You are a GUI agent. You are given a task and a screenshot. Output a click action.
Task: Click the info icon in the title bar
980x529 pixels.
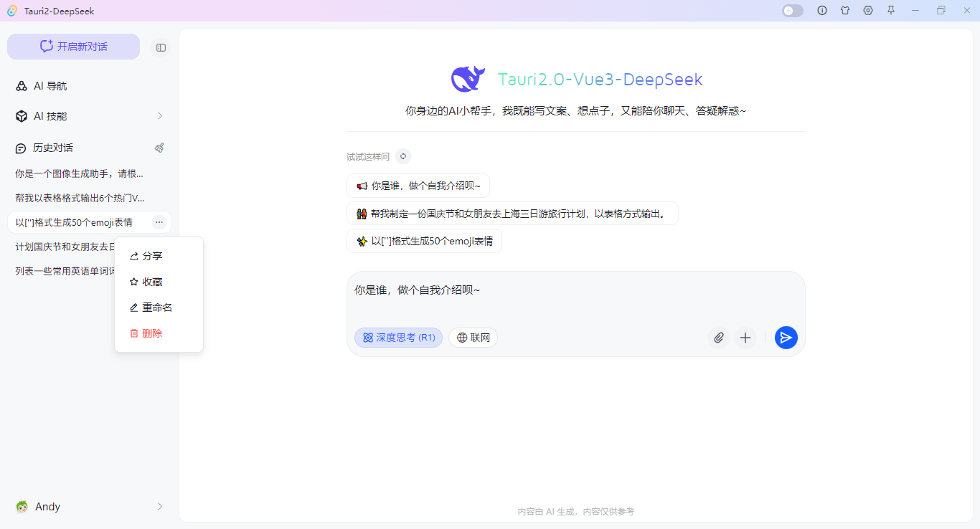point(822,11)
